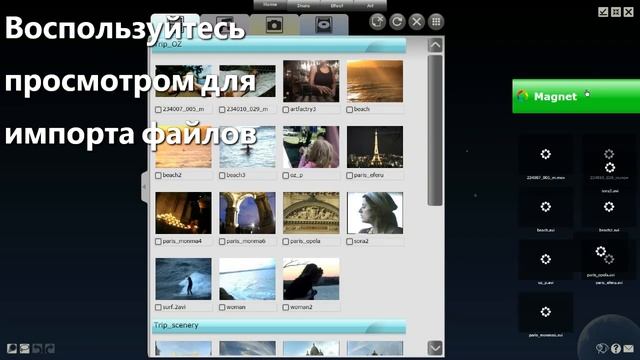Open help with the question mark icon
The image size is (640, 360).
[616, 348]
